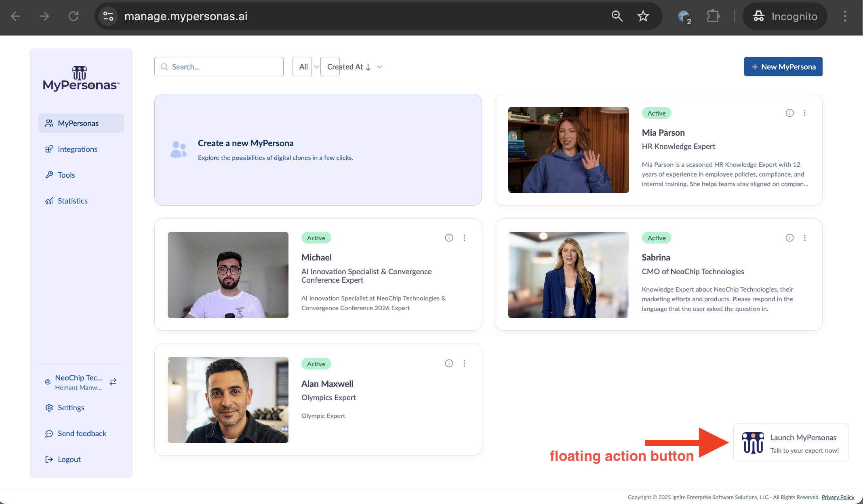Open Statistics sidebar section

[x=81, y=201]
